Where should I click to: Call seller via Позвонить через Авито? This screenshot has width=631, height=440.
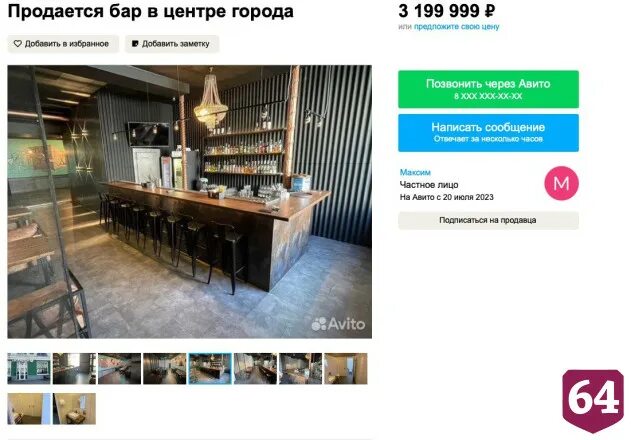coord(488,89)
